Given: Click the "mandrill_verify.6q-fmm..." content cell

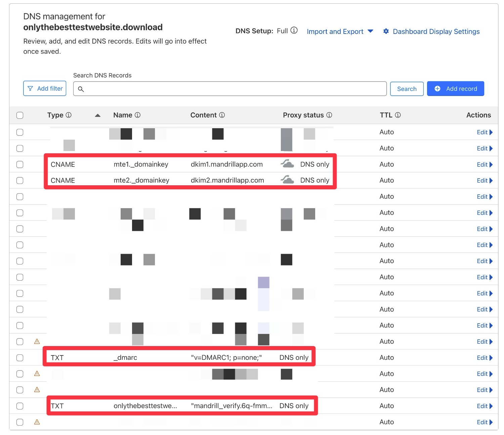Looking at the screenshot, I should coord(232,406).
